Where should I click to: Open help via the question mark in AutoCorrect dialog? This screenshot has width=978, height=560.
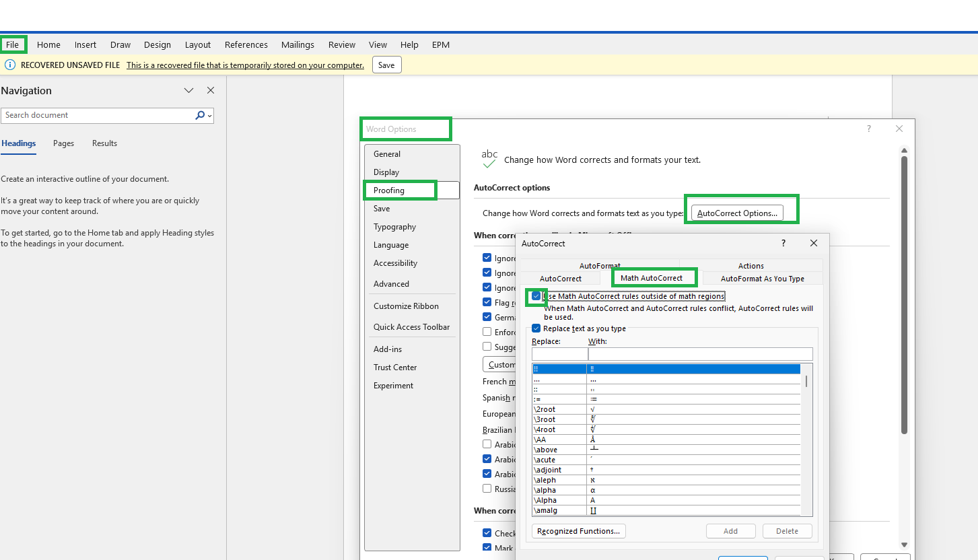[783, 243]
